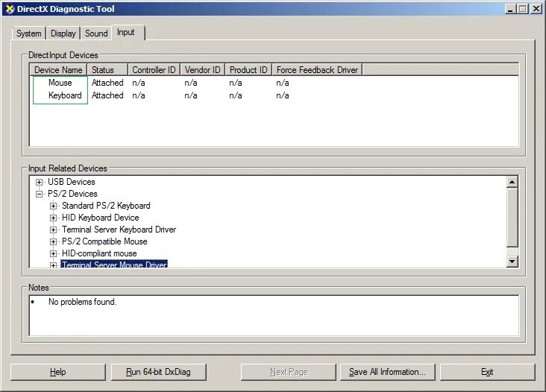Click the device tree scrollbar thumb
546x392 pixels.
click(x=512, y=218)
